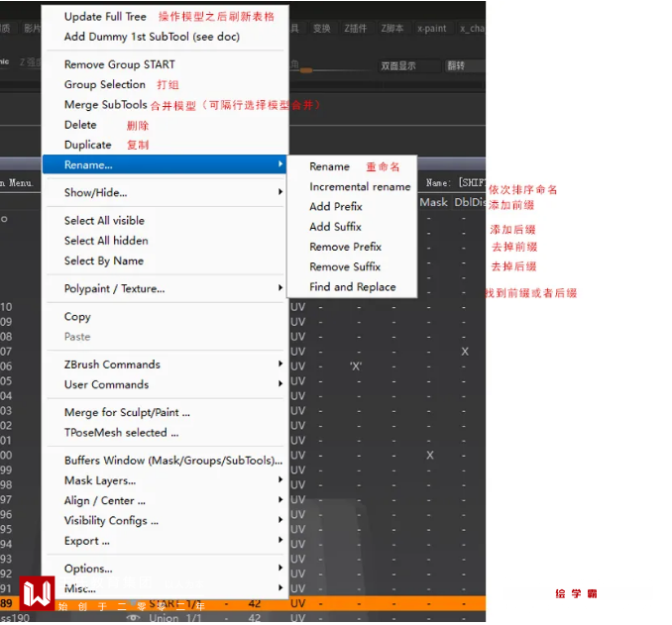Click Select All visible
The width and height of the screenshot is (672, 625).
pos(104,221)
